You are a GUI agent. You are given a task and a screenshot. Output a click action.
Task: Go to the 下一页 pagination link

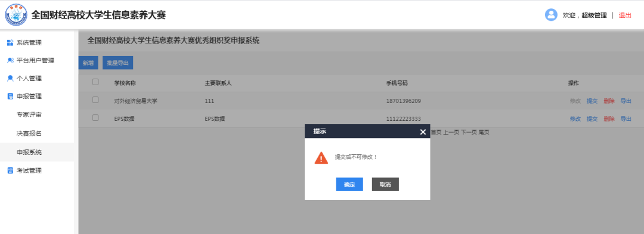(469, 132)
